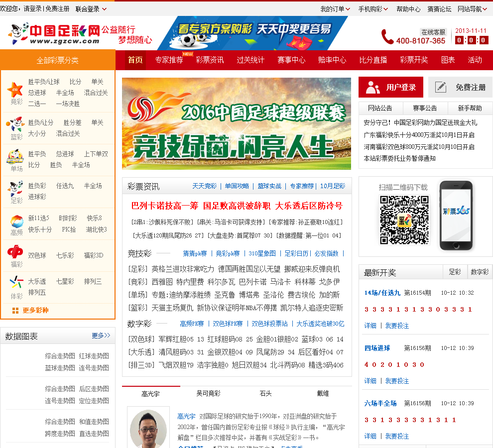Open headline 巴列卡诺技高一筹

pos(165,206)
